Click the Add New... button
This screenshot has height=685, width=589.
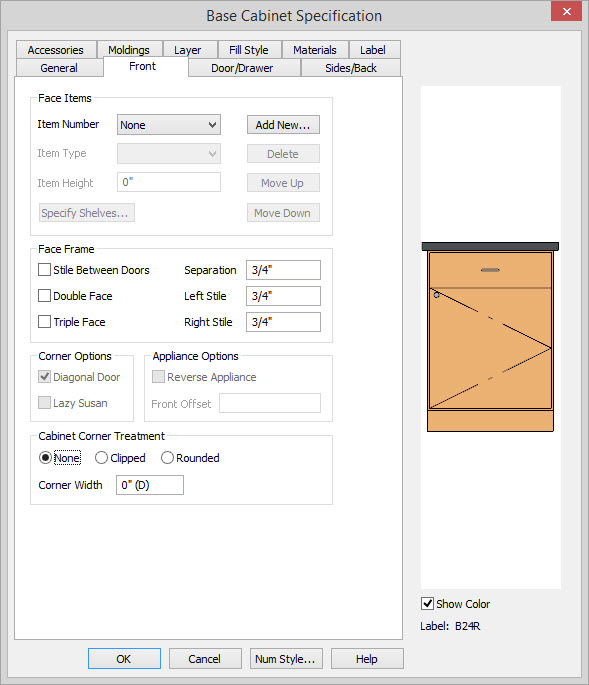coord(283,125)
